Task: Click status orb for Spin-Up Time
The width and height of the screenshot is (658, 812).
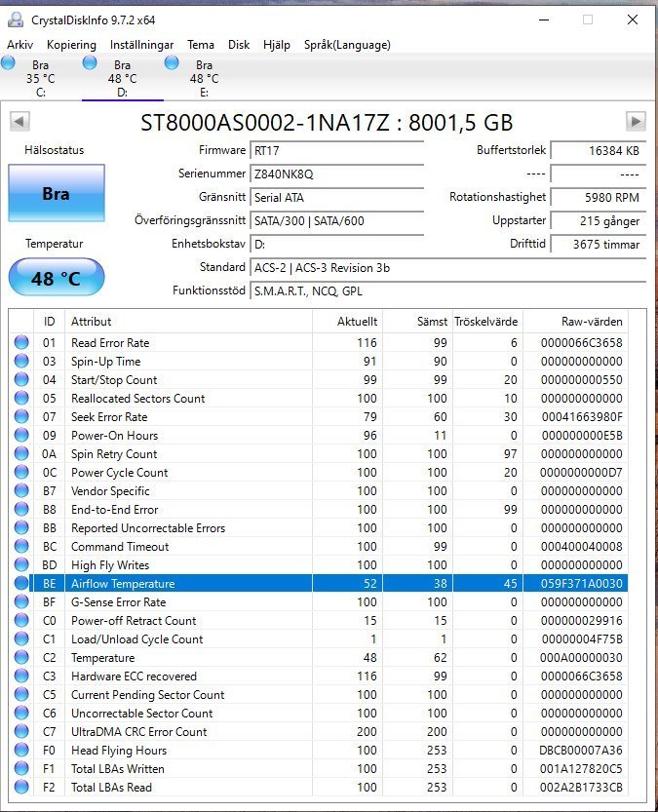Action: pyautogui.click(x=21, y=361)
